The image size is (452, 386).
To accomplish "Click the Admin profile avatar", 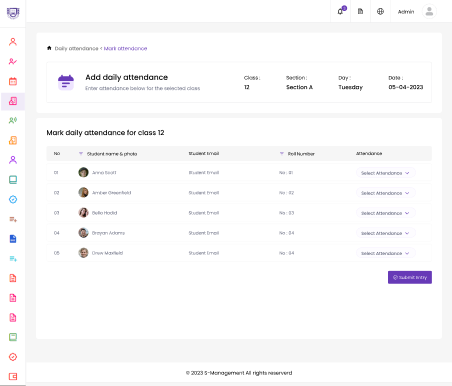I will (x=429, y=12).
